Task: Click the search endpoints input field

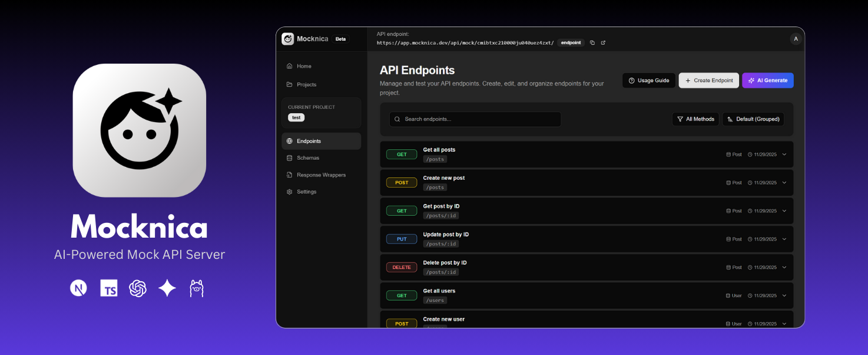Action: (474, 119)
